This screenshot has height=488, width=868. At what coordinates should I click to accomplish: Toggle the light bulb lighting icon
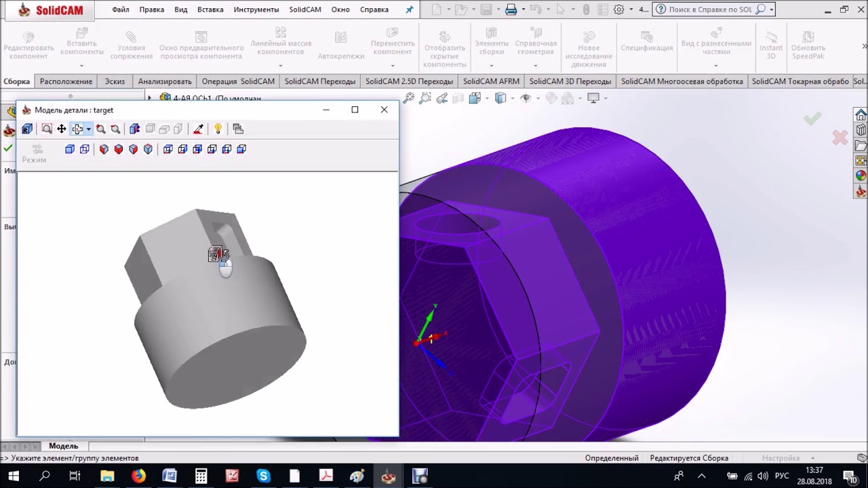[218, 129]
